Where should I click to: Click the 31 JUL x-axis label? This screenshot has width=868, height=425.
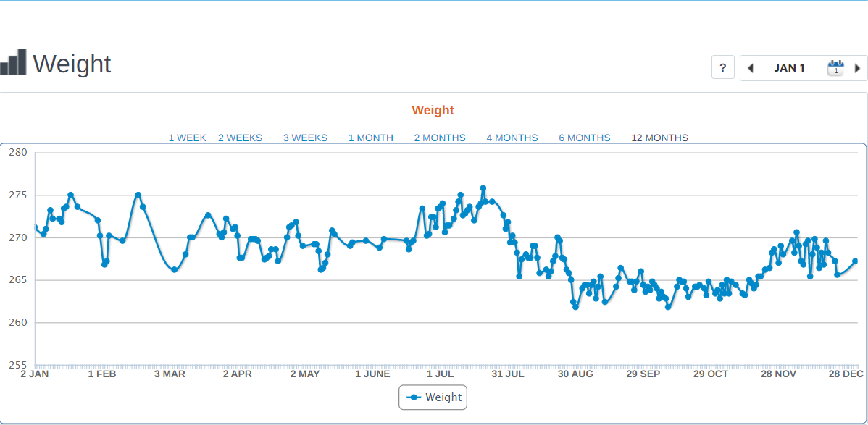(x=507, y=374)
